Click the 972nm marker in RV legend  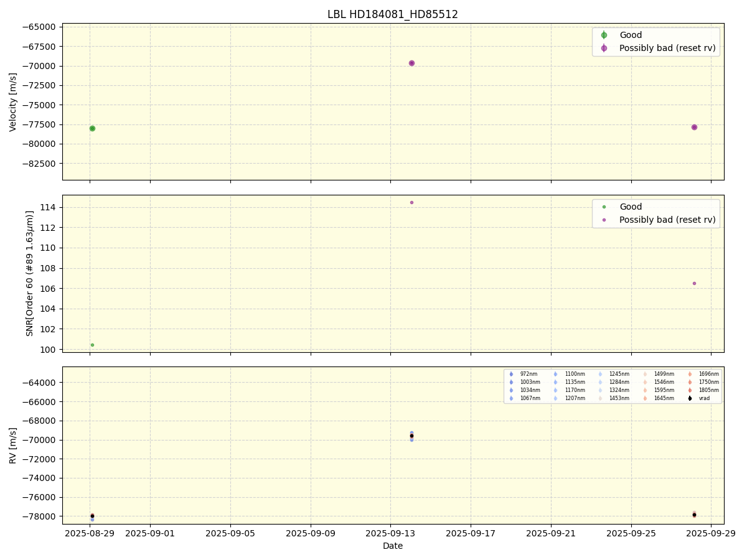coord(511,374)
